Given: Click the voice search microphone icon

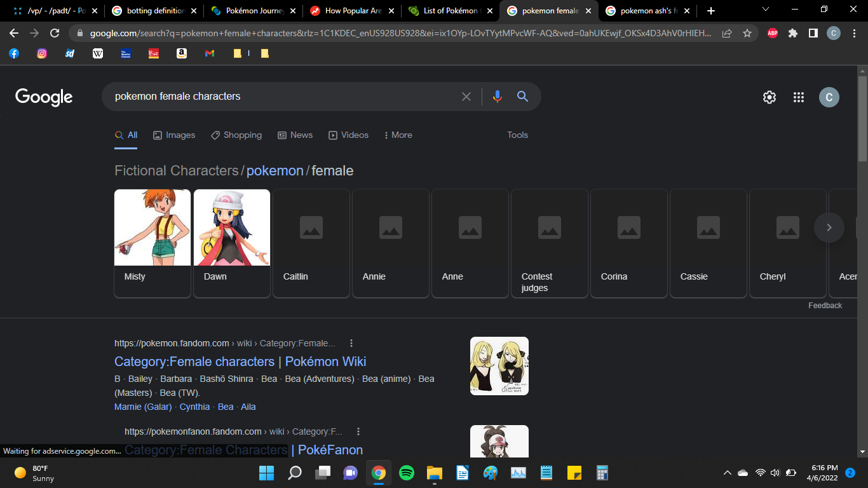Looking at the screenshot, I should 497,97.
